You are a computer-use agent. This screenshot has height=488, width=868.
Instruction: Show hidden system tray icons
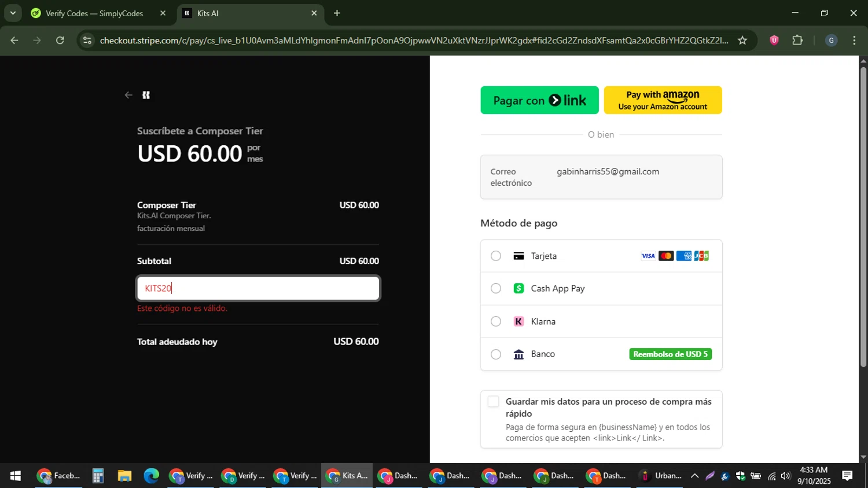(x=694, y=476)
